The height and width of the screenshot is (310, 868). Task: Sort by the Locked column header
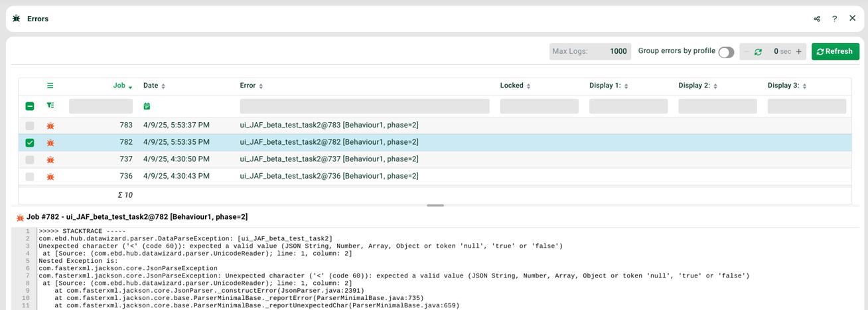click(x=516, y=86)
